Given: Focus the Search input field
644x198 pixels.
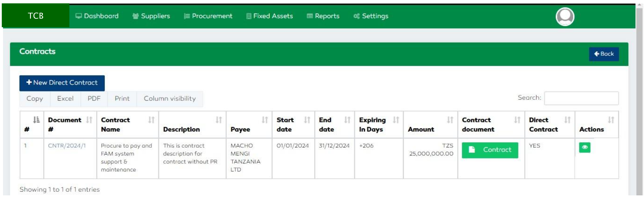Looking at the screenshot, I should point(581,98).
